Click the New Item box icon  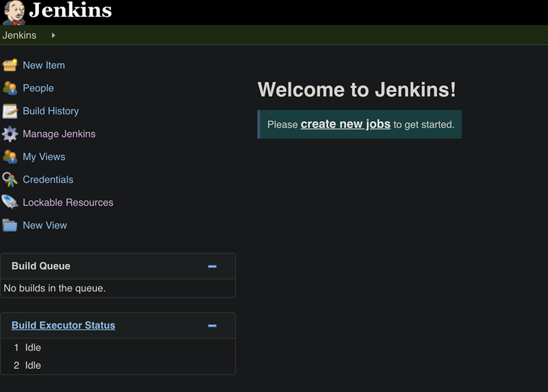(10, 65)
